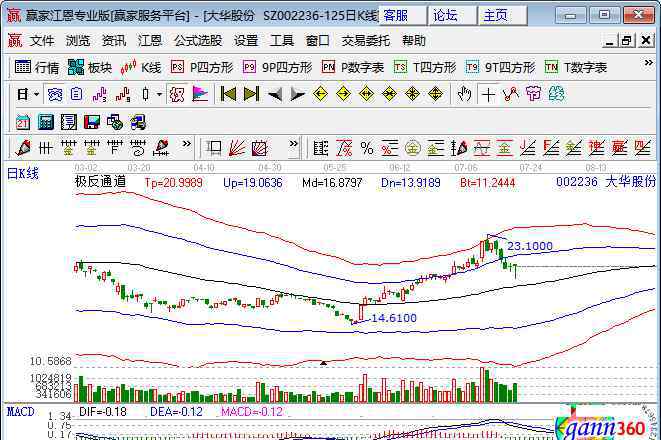Expand the top toolbar overflow chevron
Image resolution: width=661 pixels, height=440 pixels.
click(x=648, y=63)
